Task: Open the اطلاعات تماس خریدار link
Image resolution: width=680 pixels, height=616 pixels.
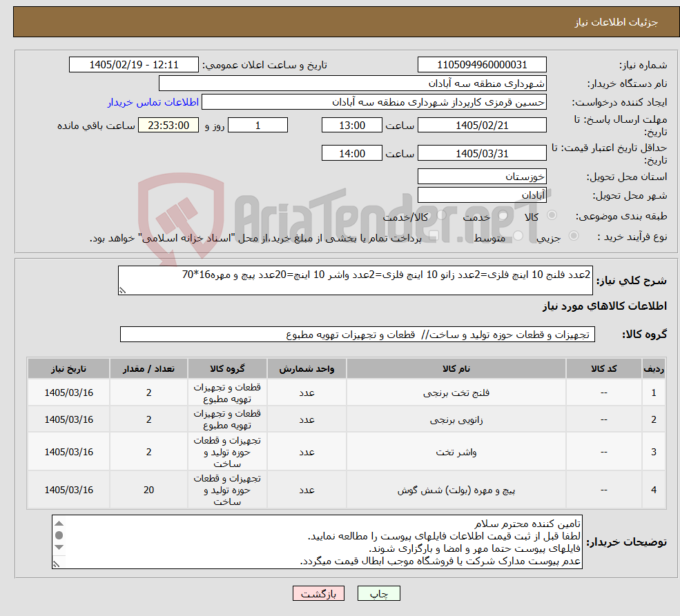Action: point(153,102)
